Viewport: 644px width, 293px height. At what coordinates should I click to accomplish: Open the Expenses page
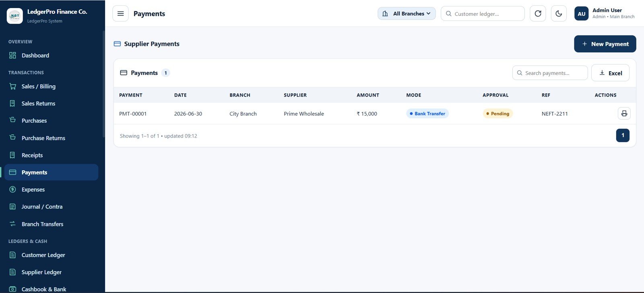tap(52, 190)
